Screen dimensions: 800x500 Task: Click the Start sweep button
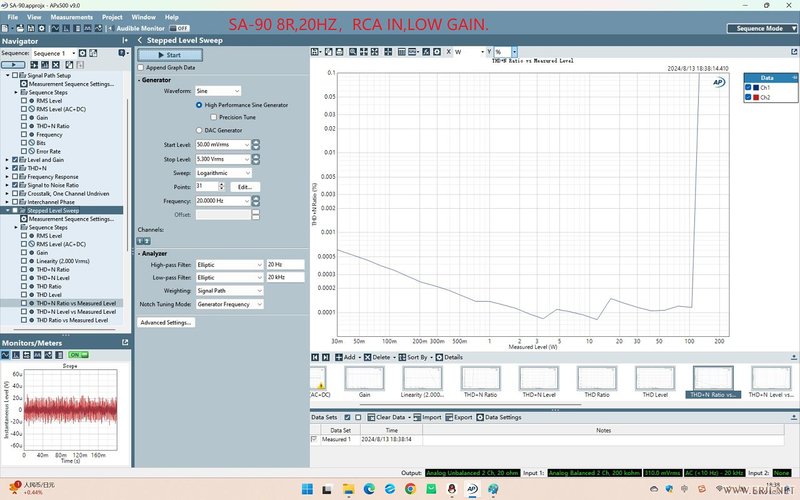click(168, 55)
